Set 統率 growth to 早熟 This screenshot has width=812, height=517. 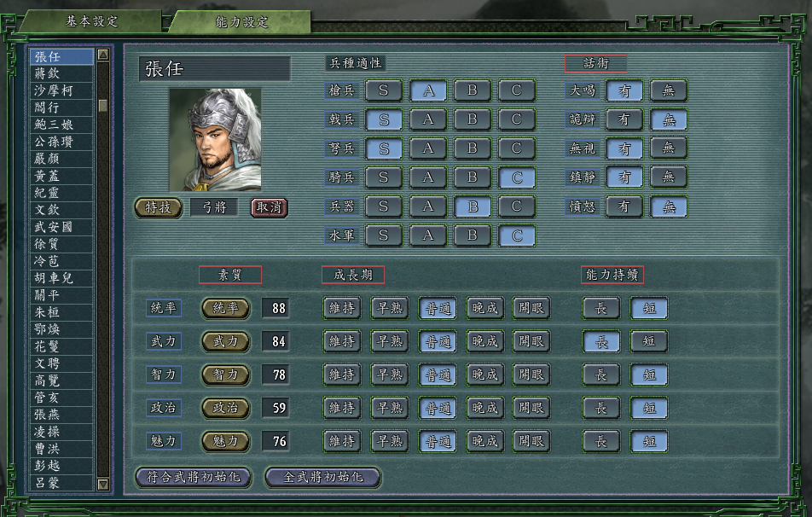390,308
